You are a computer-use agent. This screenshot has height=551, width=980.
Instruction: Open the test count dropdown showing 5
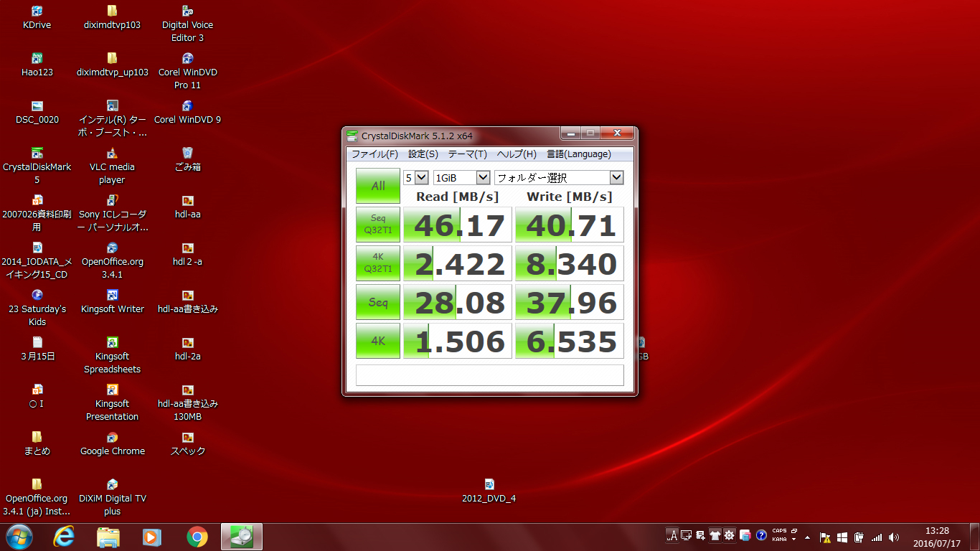tap(416, 177)
